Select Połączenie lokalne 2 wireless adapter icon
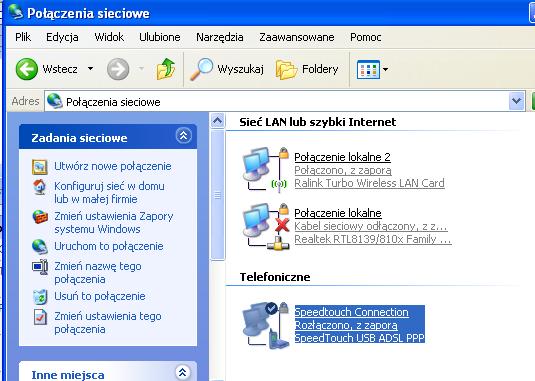The width and height of the screenshot is (535, 381). click(x=266, y=170)
